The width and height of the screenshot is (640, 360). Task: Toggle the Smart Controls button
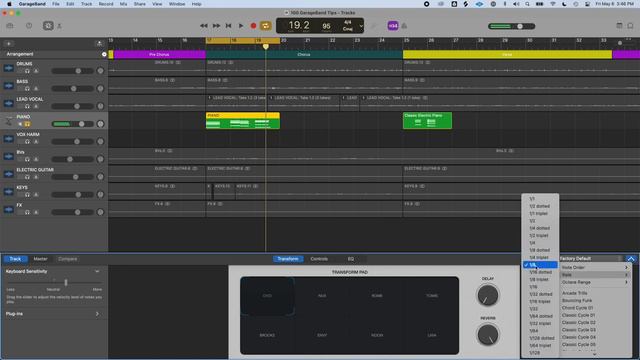pos(48,26)
